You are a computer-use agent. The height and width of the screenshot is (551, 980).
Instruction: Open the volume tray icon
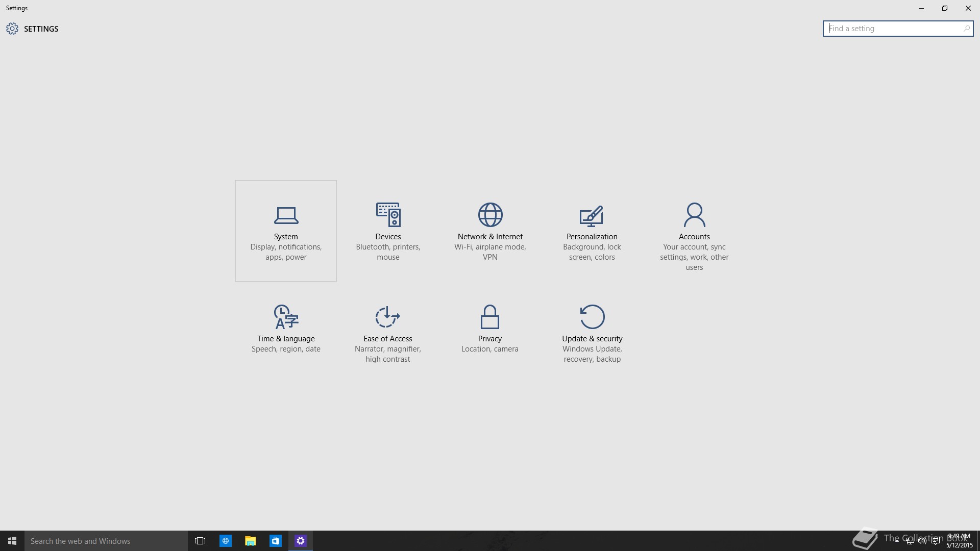(922, 541)
